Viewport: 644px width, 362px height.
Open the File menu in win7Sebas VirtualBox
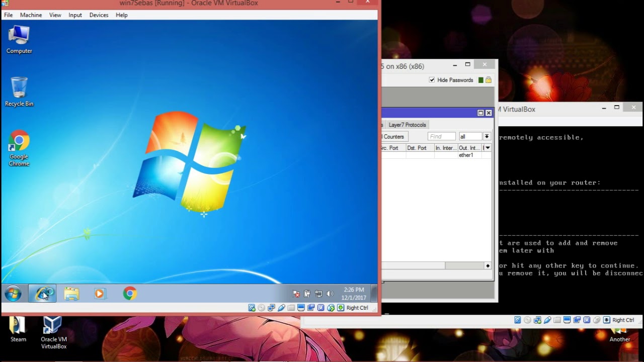(x=9, y=15)
